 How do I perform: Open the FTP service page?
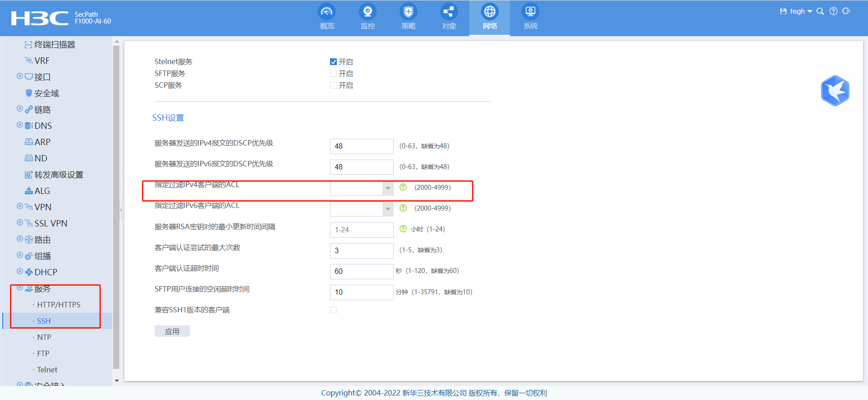tap(43, 354)
